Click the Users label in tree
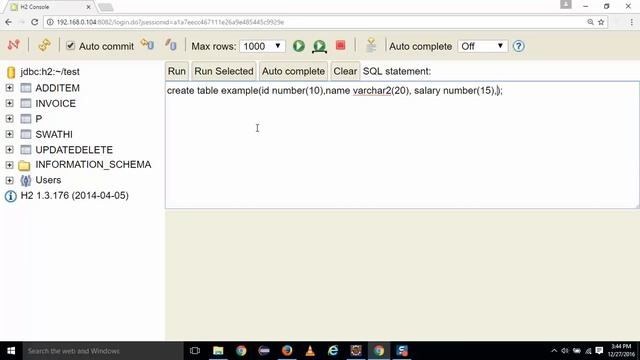The height and width of the screenshot is (360, 640). 48,180
